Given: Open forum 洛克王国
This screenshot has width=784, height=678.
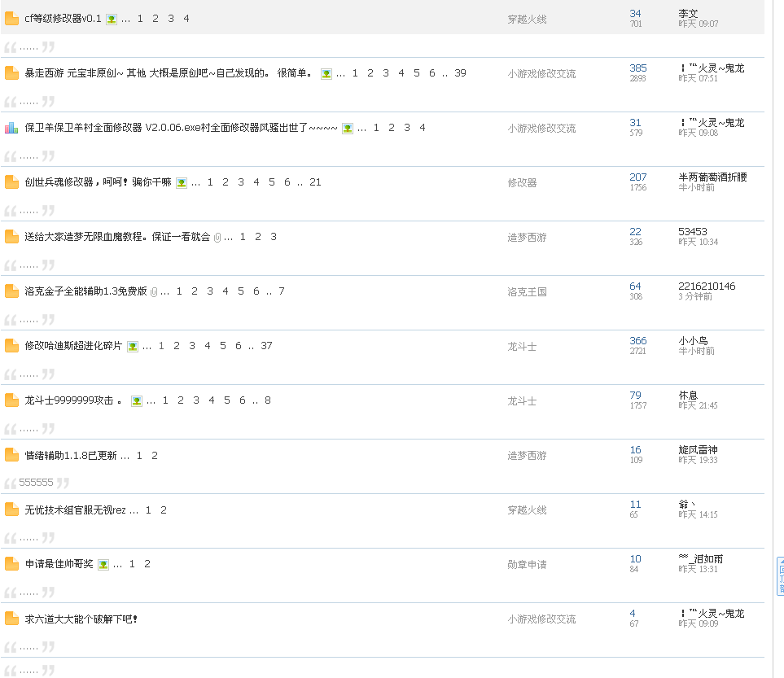Looking at the screenshot, I should (527, 292).
